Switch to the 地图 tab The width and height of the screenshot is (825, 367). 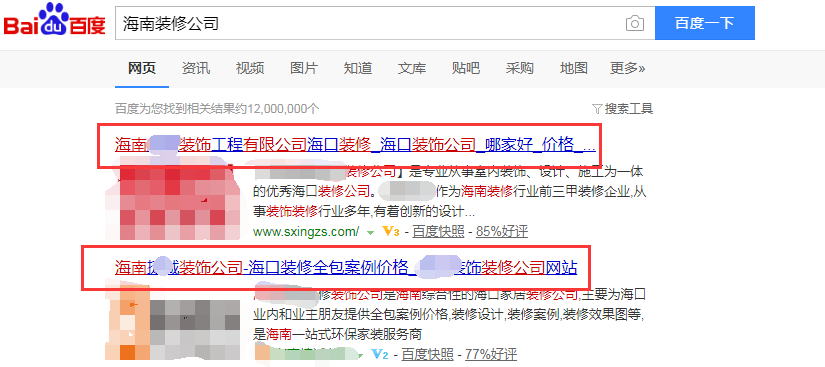point(574,68)
